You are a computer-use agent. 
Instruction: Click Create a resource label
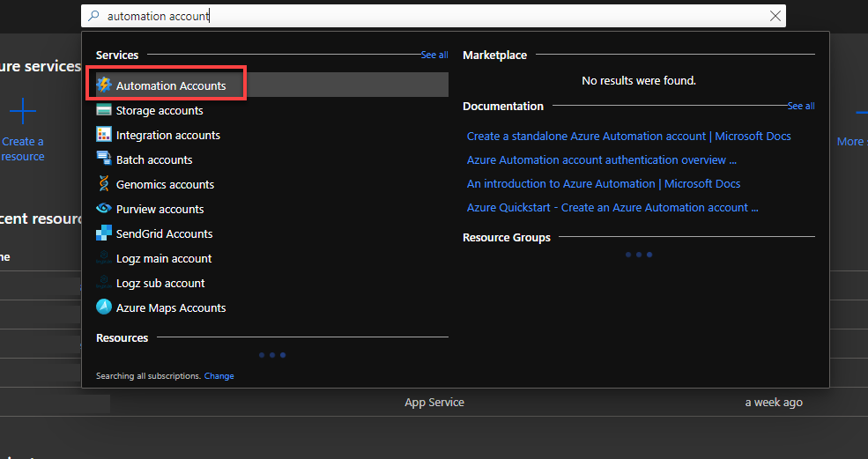23,149
